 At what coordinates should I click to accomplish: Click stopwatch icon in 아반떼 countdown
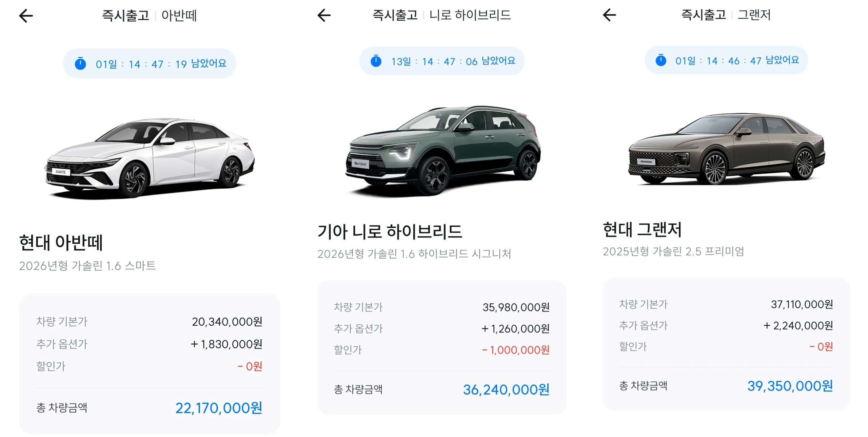click(80, 64)
